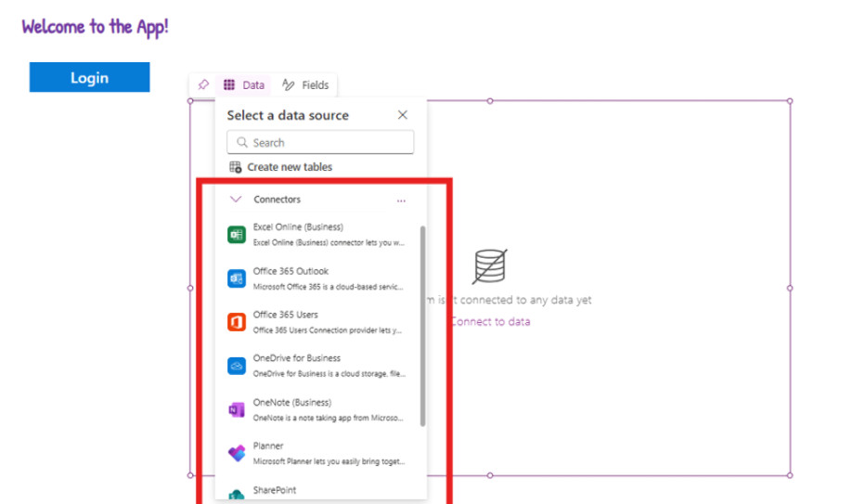Click the search magnifier icon

tap(241, 142)
